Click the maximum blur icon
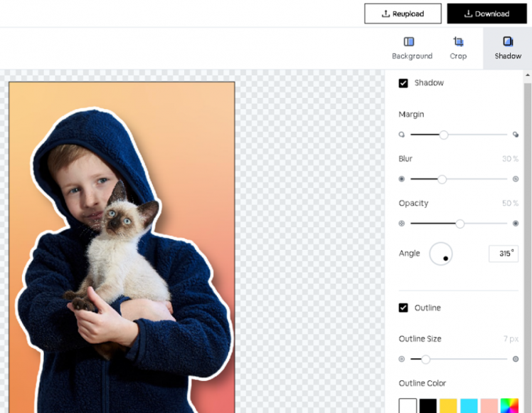Viewport: 532px width, 413px height. [516, 179]
